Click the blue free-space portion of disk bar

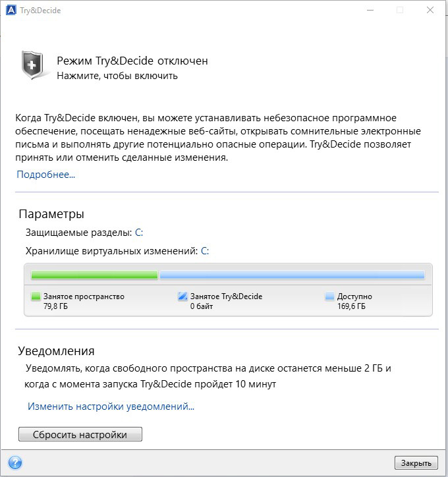(x=292, y=275)
